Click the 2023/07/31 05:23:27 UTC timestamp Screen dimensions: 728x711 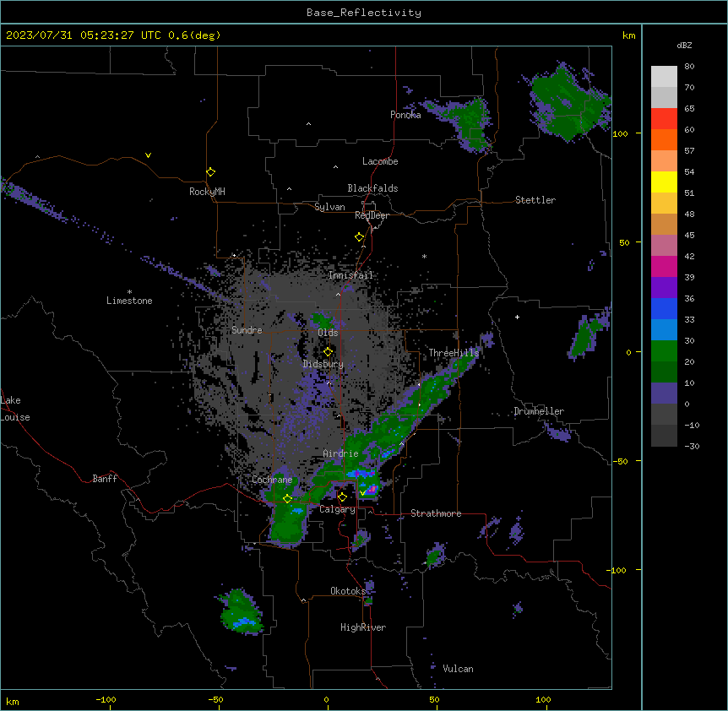tap(84, 35)
